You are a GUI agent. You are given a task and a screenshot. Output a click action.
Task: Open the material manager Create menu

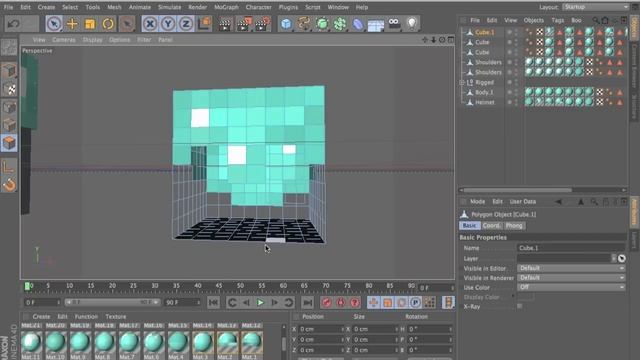click(x=41, y=316)
